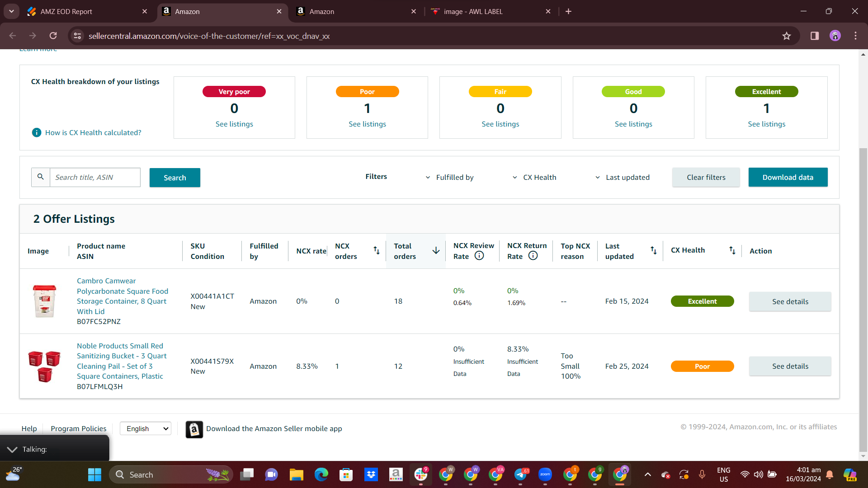Open a new browser tab
Image resolution: width=868 pixels, height=488 pixels.
pyautogui.click(x=568, y=11)
